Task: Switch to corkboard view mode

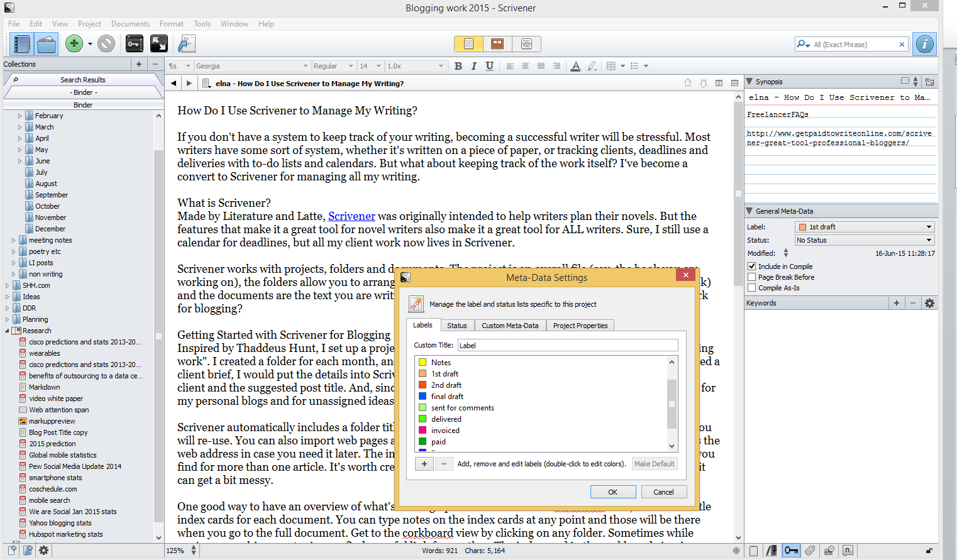Action: click(497, 44)
